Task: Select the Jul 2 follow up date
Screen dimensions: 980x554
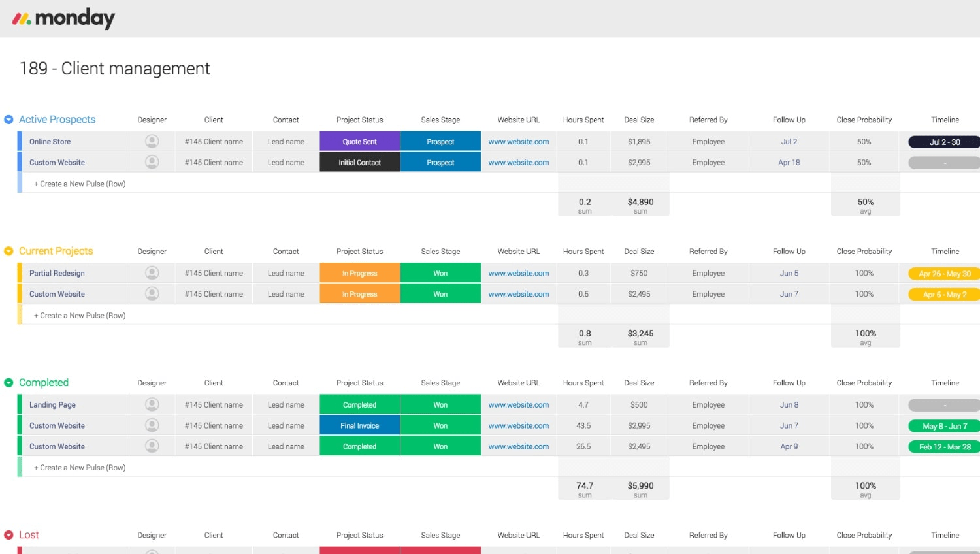Action: [789, 142]
